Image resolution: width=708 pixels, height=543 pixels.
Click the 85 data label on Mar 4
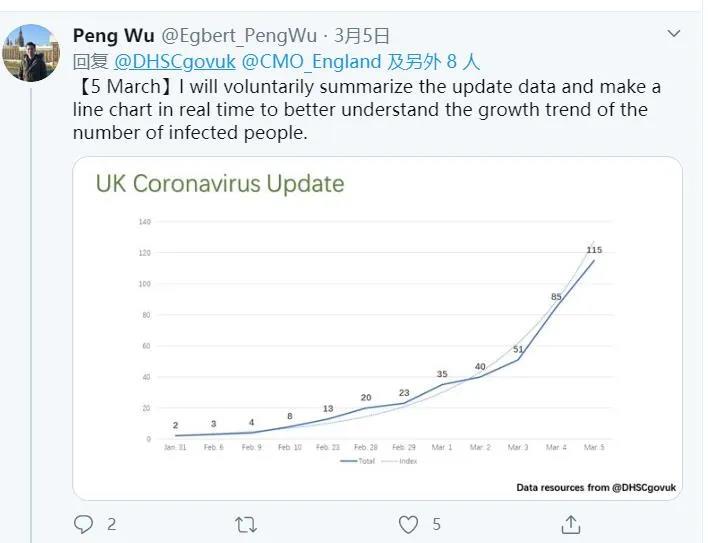click(556, 297)
